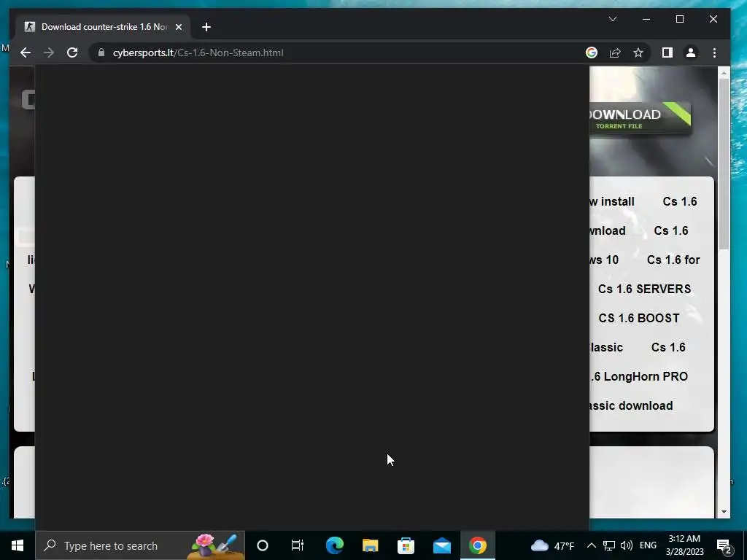Open clock showing 3:12 AM
This screenshot has width=747, height=560.
(684, 545)
